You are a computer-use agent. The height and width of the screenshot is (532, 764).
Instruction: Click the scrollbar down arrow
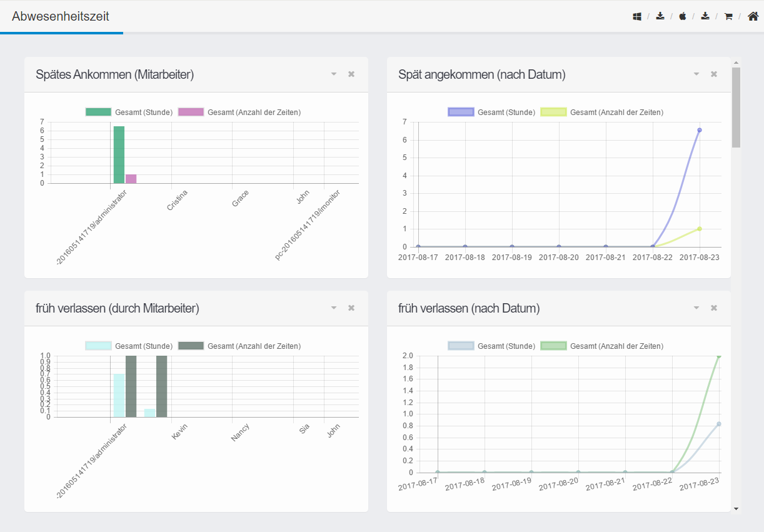[x=736, y=509]
